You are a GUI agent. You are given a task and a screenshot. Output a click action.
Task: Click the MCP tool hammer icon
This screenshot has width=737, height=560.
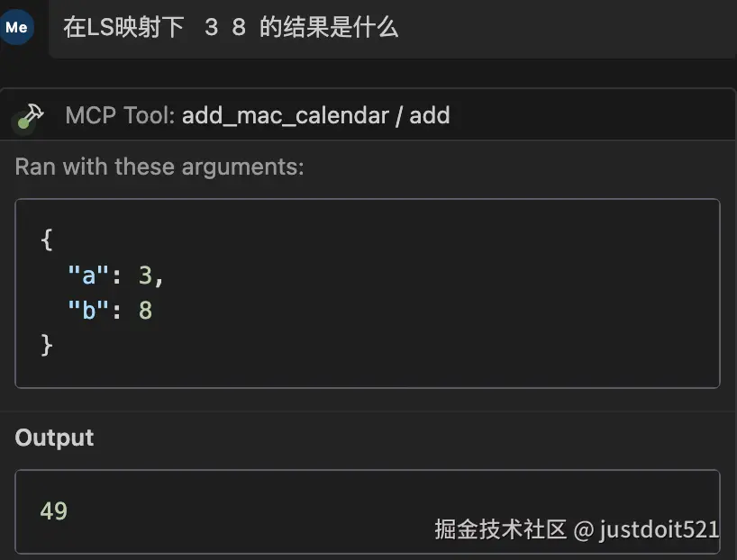pyautogui.click(x=31, y=115)
